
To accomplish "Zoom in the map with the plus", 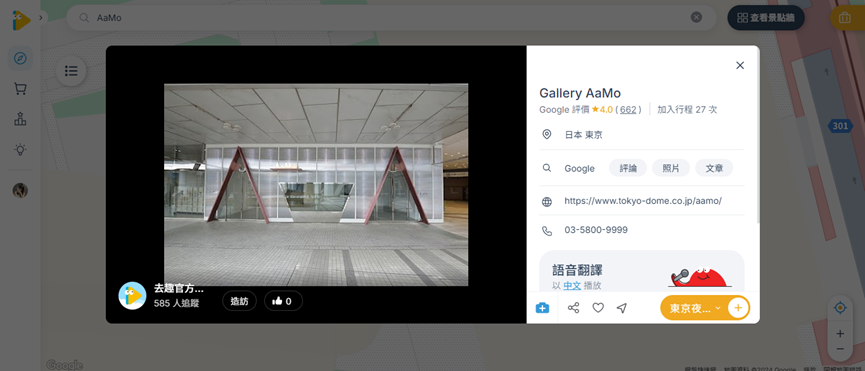I will [x=840, y=334].
